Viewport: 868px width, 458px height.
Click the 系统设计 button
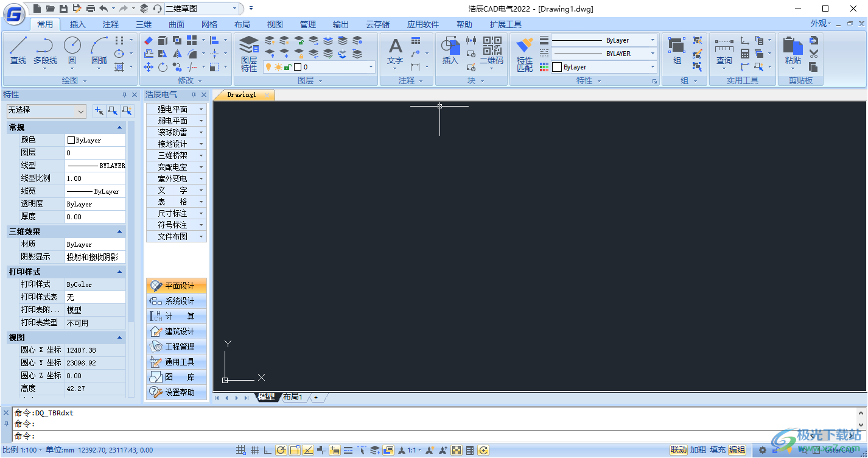tap(177, 301)
